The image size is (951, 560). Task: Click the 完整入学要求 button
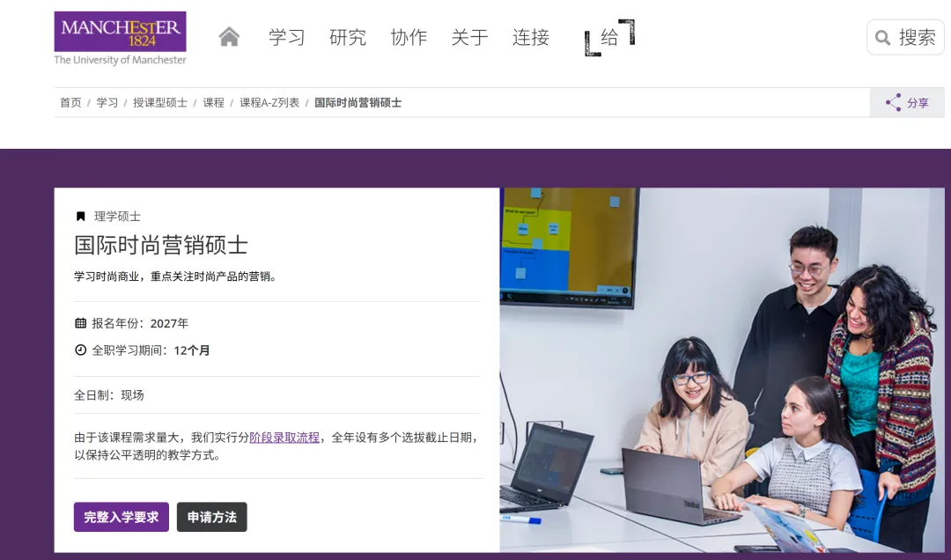point(122,517)
